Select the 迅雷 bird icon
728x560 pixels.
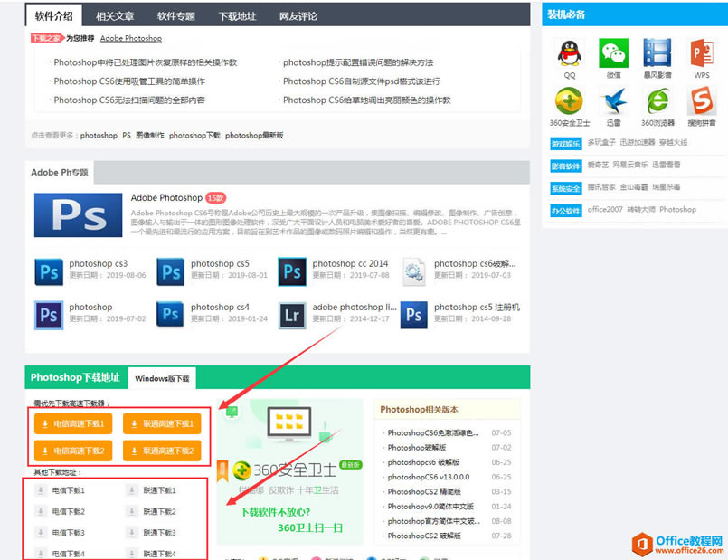coord(613,101)
